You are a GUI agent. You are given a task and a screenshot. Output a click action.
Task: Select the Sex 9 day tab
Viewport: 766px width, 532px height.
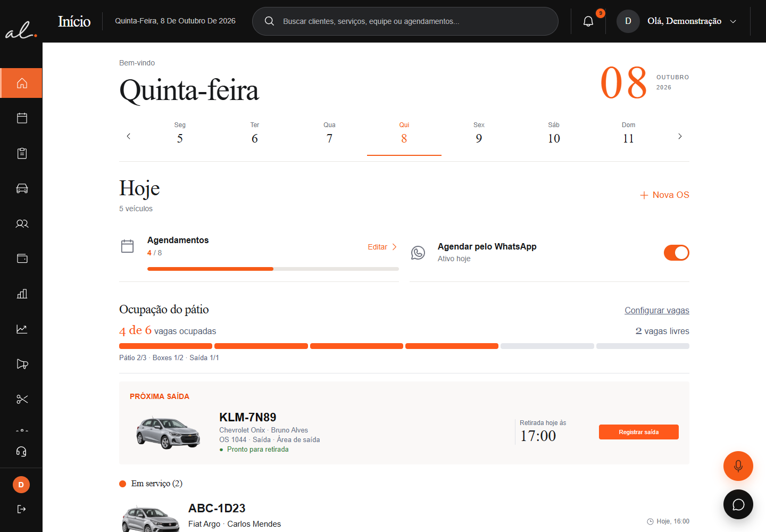point(479,134)
